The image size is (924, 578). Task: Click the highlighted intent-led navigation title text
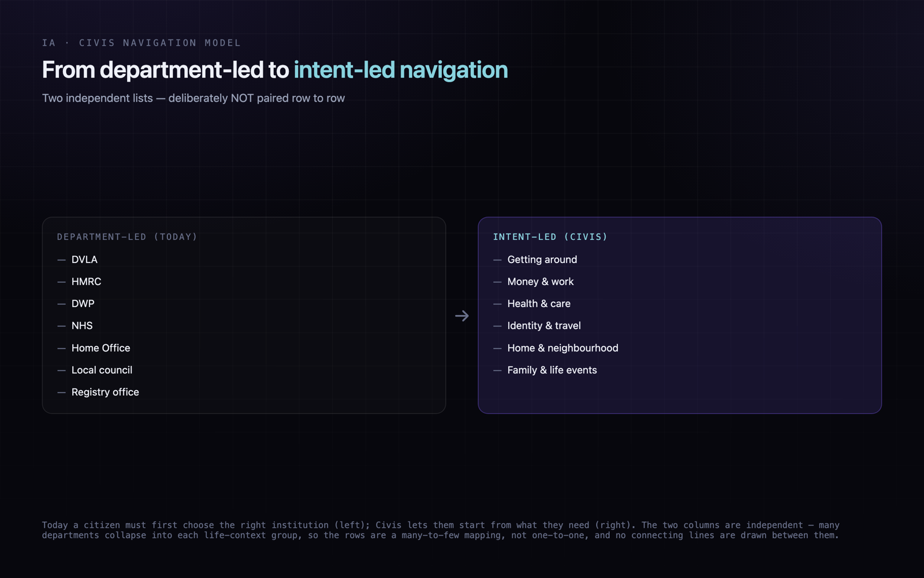tap(401, 70)
